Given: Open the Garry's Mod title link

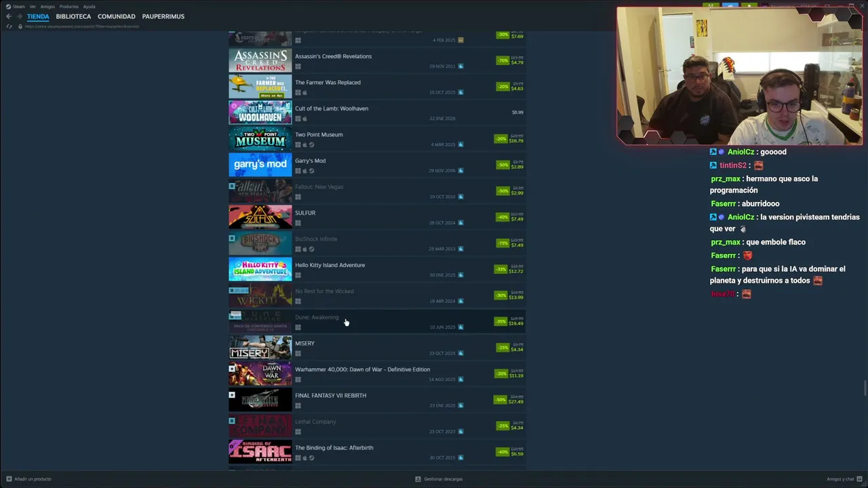Looking at the screenshot, I should tap(311, 161).
